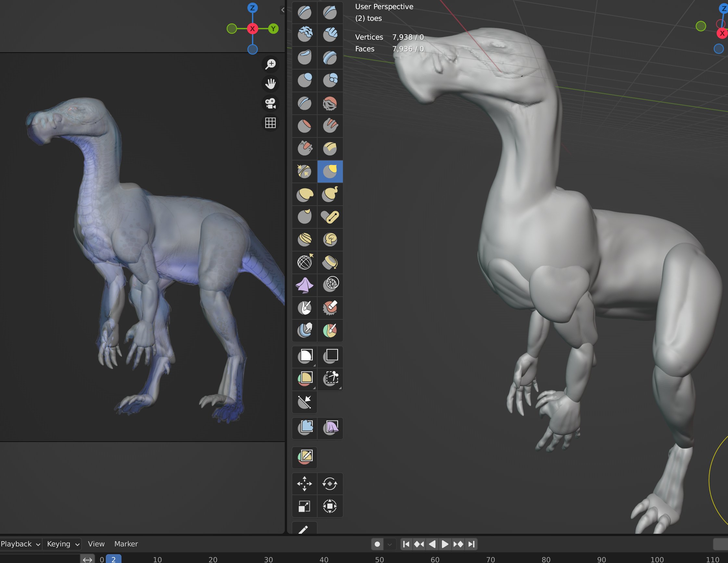Open the Marker menu

[x=126, y=544]
